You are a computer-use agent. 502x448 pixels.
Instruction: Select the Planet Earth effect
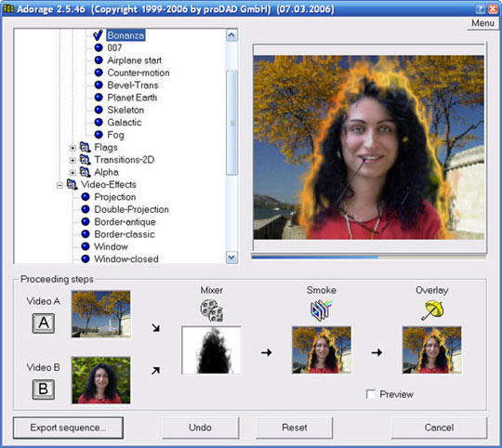(x=132, y=98)
